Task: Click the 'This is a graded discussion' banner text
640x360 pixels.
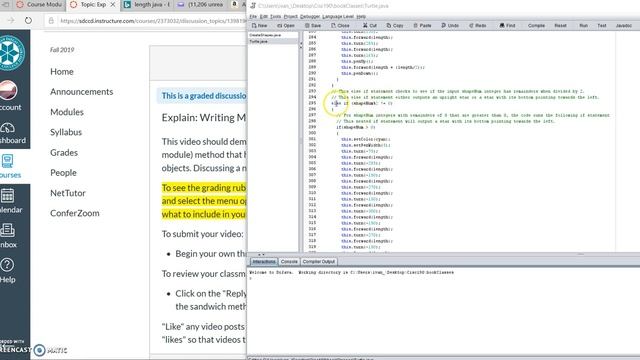Action: 204,96
